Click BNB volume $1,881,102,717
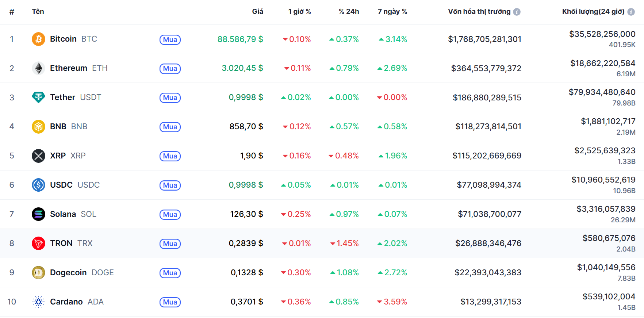Screen dimensions: 644x318 point(608,122)
